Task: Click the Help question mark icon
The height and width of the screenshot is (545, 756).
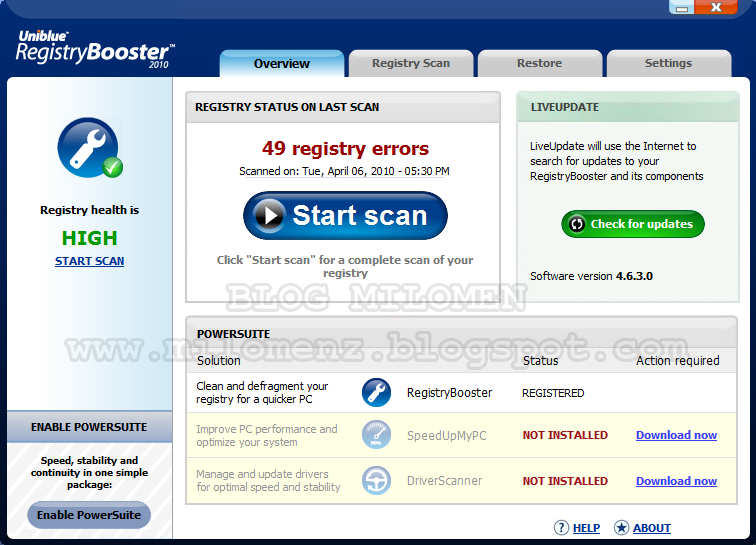Action: click(561, 528)
